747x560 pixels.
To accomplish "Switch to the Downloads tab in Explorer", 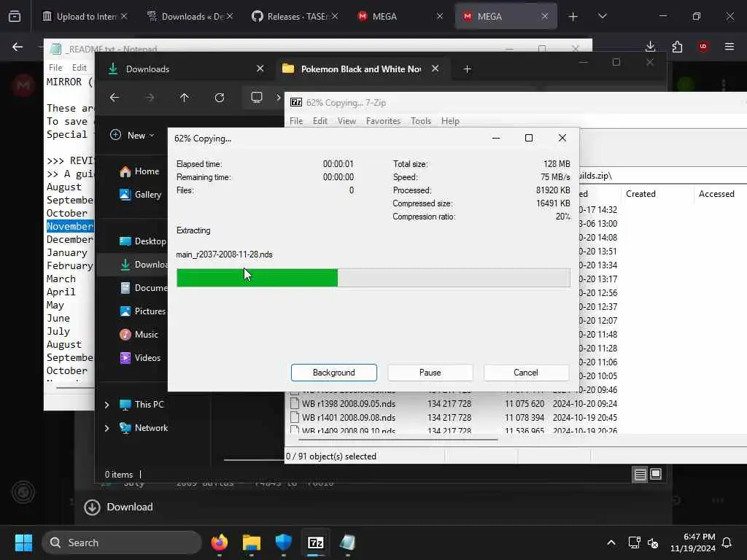I will (x=186, y=69).
